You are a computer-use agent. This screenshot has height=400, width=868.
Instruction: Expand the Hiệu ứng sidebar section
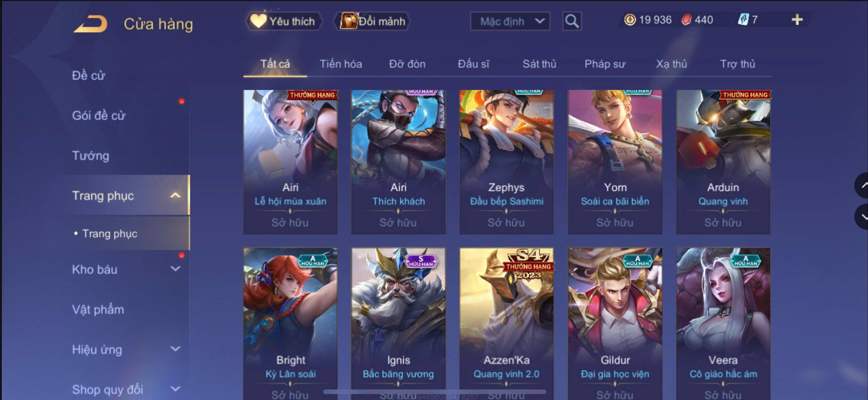(176, 349)
